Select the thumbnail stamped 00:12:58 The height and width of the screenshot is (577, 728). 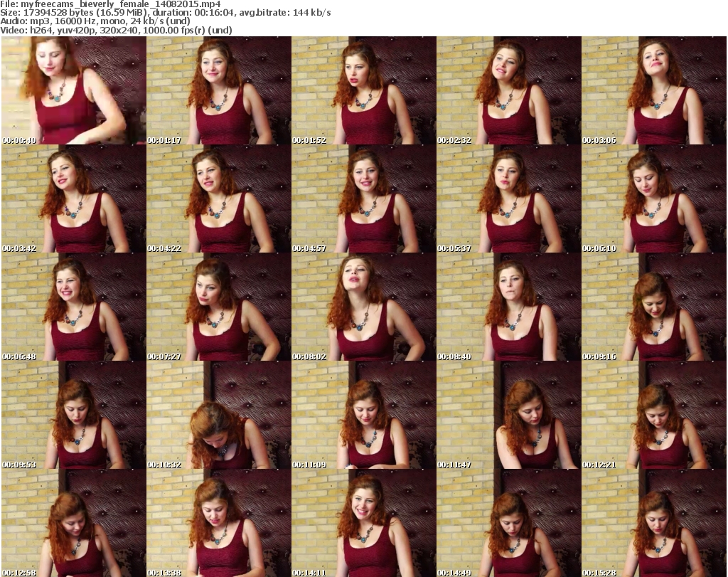coord(74,523)
